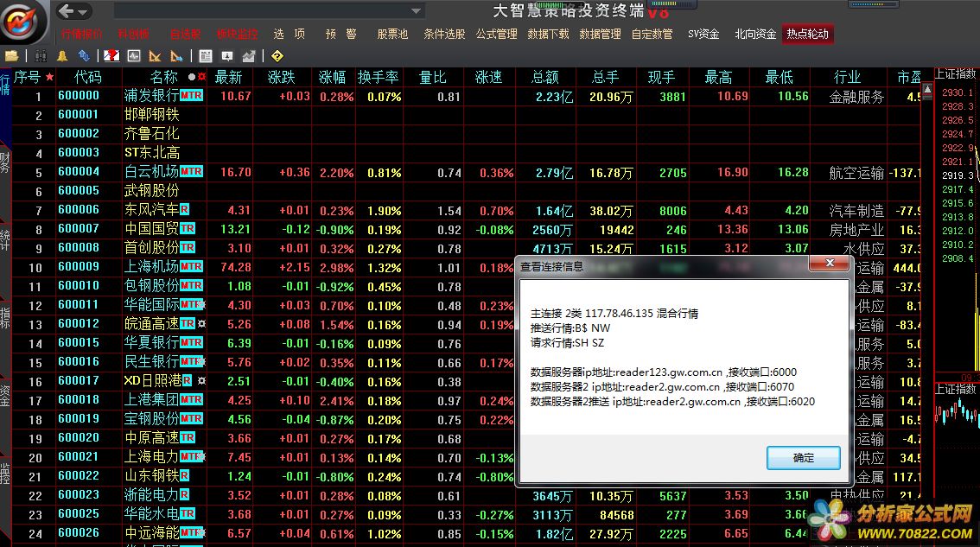Open the folder icon in toolbar
This screenshot has width=980, height=547.
[11, 56]
